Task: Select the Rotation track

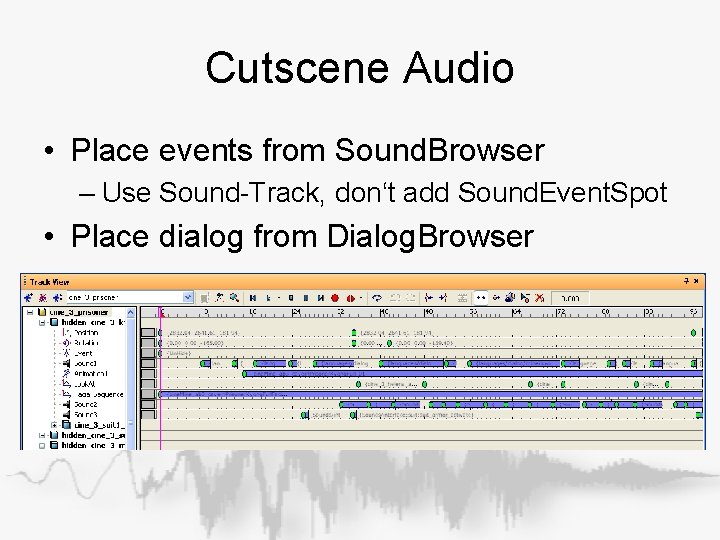Action: (86, 343)
